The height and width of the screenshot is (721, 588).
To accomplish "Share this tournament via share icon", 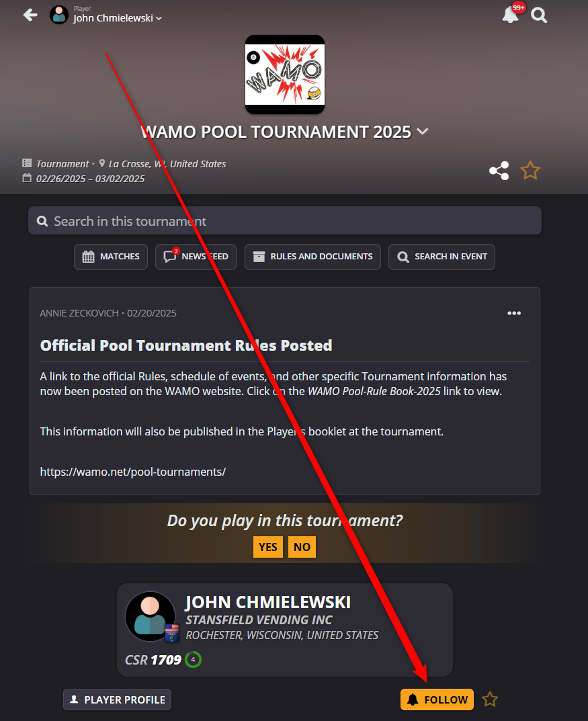I will [x=499, y=171].
